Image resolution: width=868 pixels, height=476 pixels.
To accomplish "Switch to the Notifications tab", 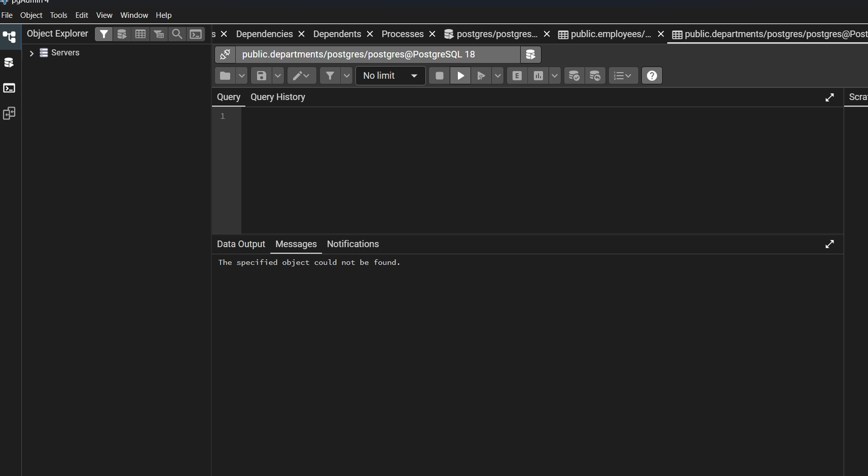I will tap(353, 244).
